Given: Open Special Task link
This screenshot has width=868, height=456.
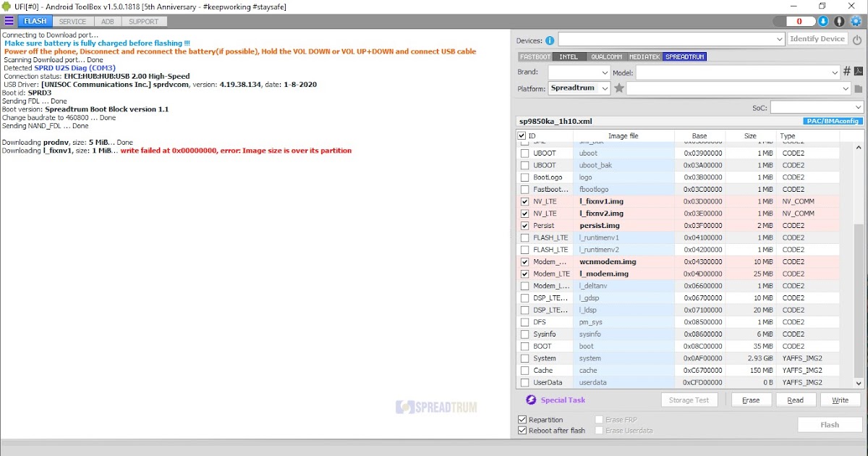Looking at the screenshot, I should click(x=563, y=400).
